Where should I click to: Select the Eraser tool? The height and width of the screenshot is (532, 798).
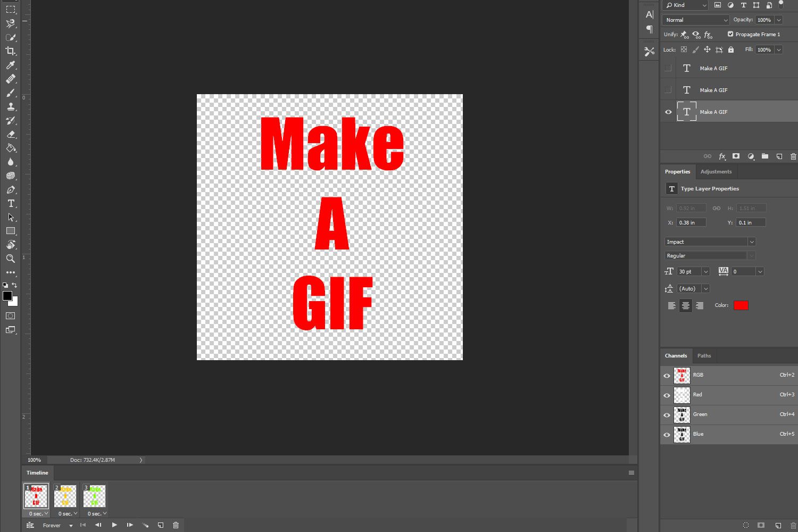point(11,134)
